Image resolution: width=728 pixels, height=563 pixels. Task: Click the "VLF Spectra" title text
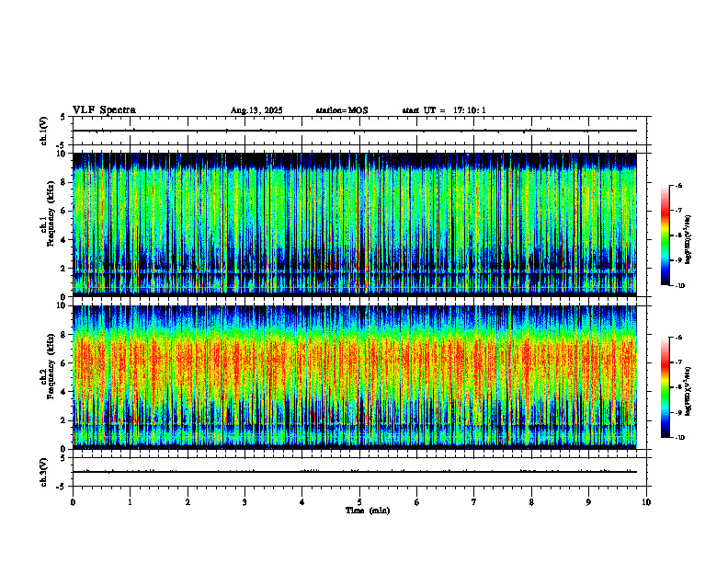pyautogui.click(x=104, y=110)
